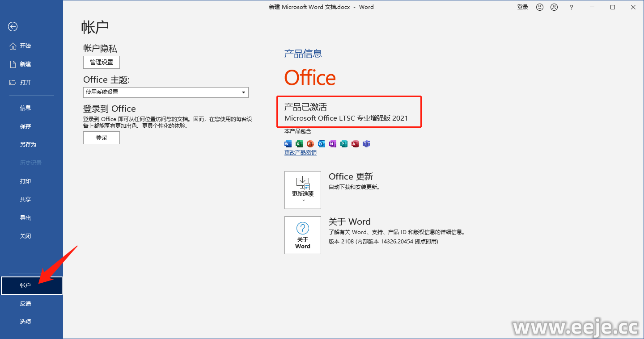
Task: Click the PowerPoint app icon under included products
Action: pyautogui.click(x=310, y=144)
